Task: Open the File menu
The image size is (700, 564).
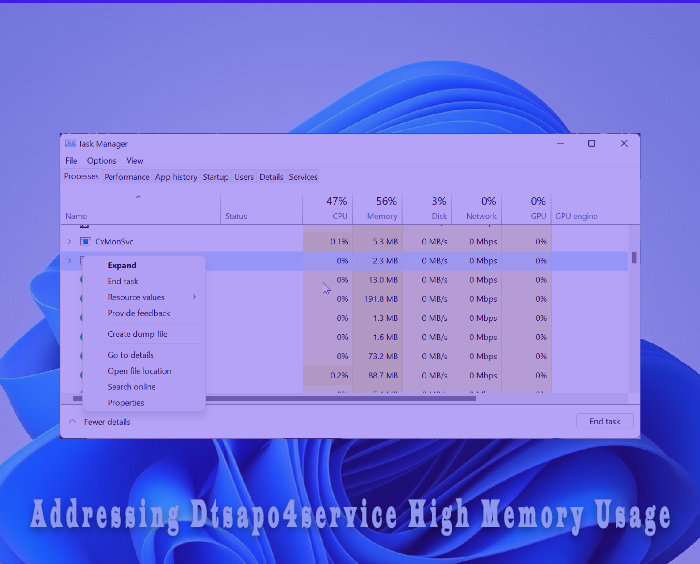Action: point(71,161)
